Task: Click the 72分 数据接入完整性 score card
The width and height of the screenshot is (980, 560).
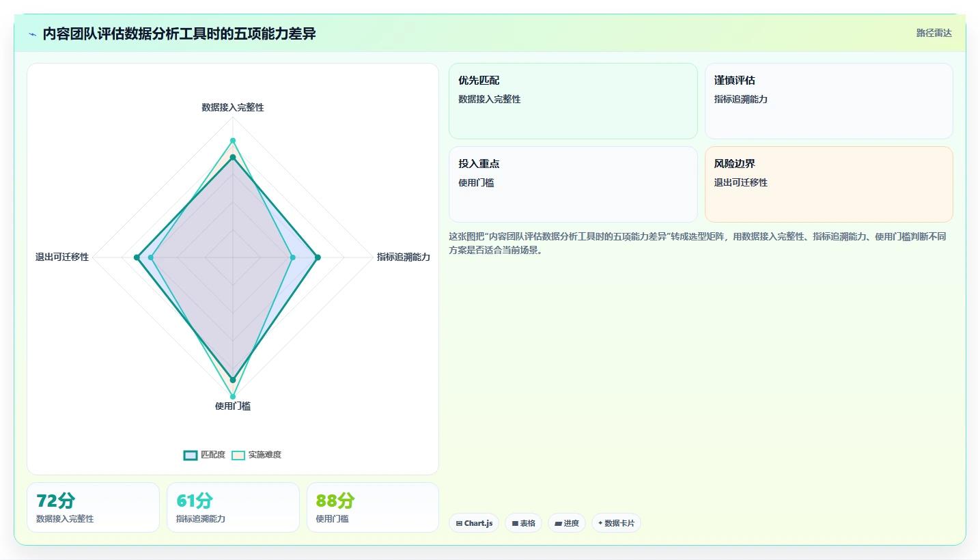Action: click(93, 507)
